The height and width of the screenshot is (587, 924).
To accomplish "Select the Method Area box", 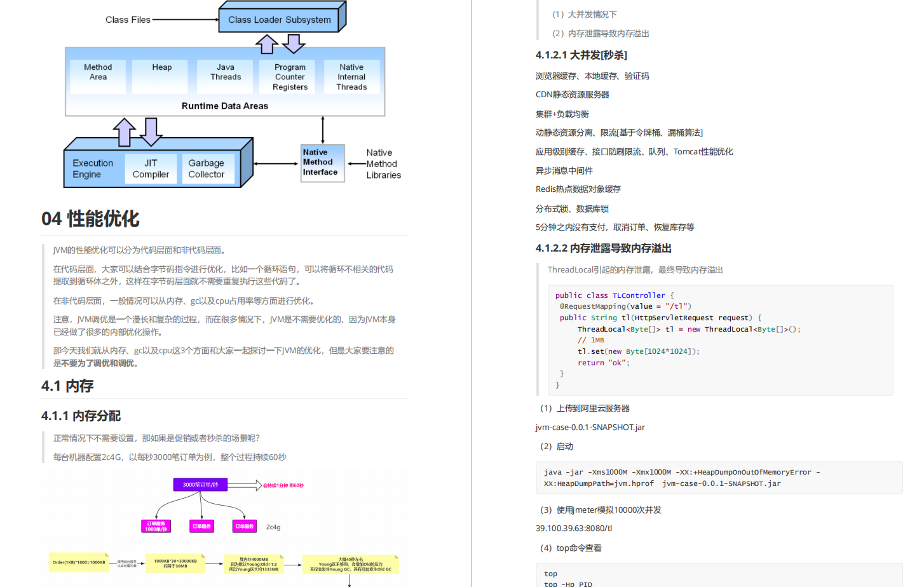I will (x=98, y=76).
